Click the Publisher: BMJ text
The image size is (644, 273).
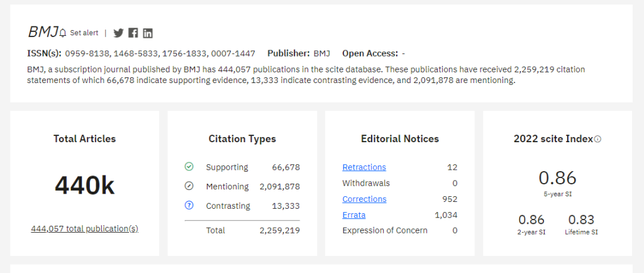[x=299, y=53]
